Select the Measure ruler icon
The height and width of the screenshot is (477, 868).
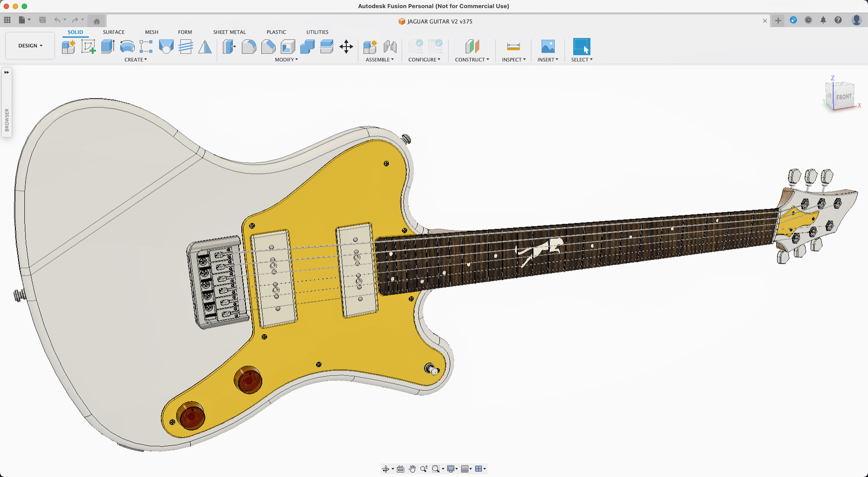coord(513,47)
